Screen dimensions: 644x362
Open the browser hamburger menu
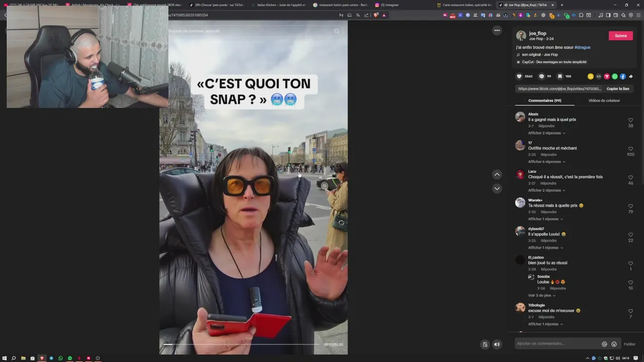pos(639,15)
